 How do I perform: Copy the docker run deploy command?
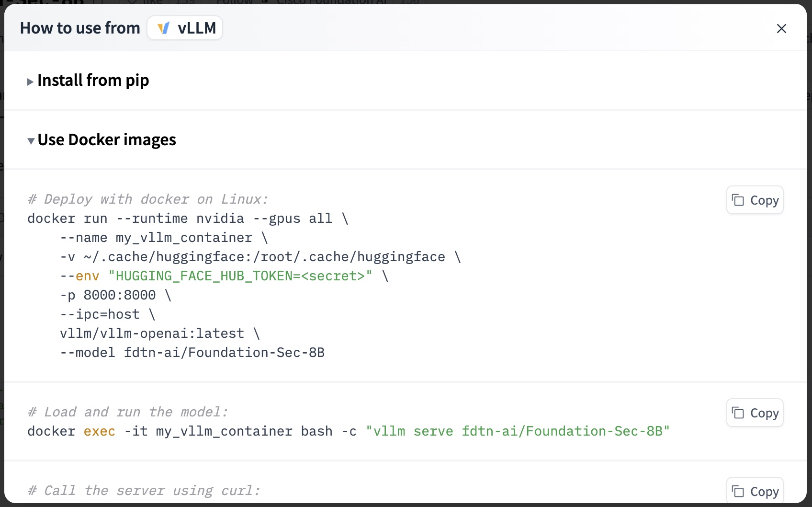click(755, 200)
